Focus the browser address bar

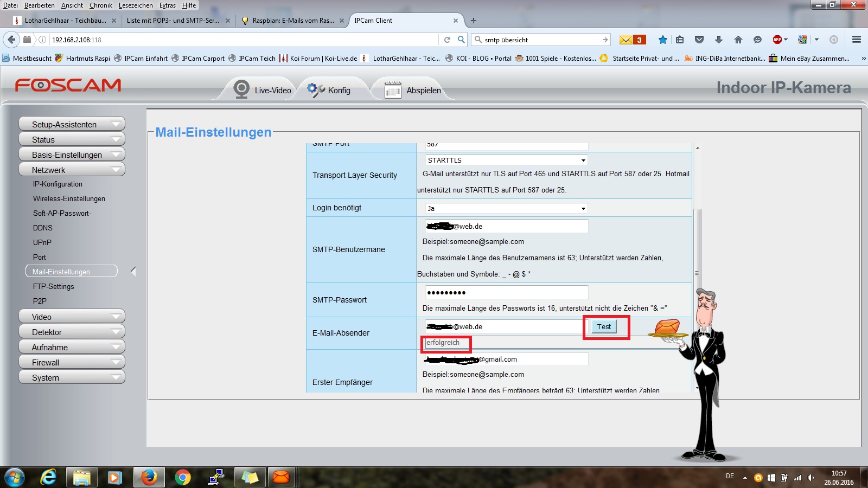(x=243, y=40)
